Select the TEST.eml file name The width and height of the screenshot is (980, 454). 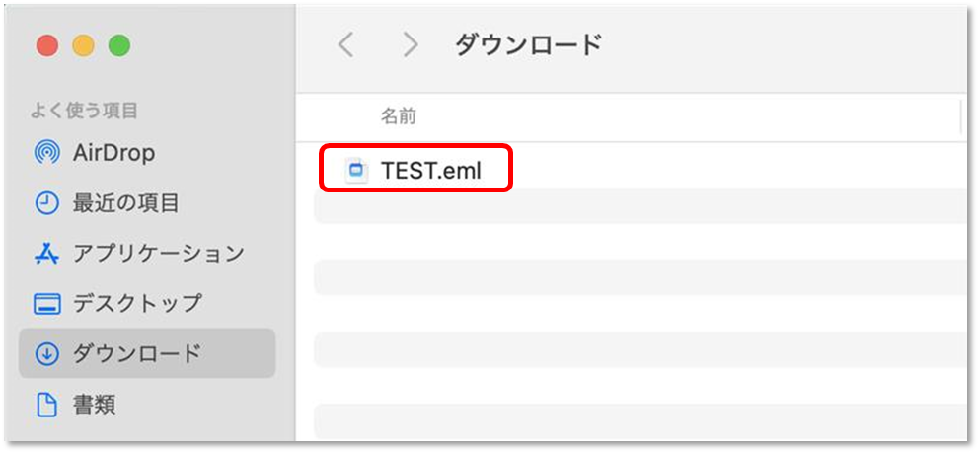pyautogui.click(x=431, y=170)
